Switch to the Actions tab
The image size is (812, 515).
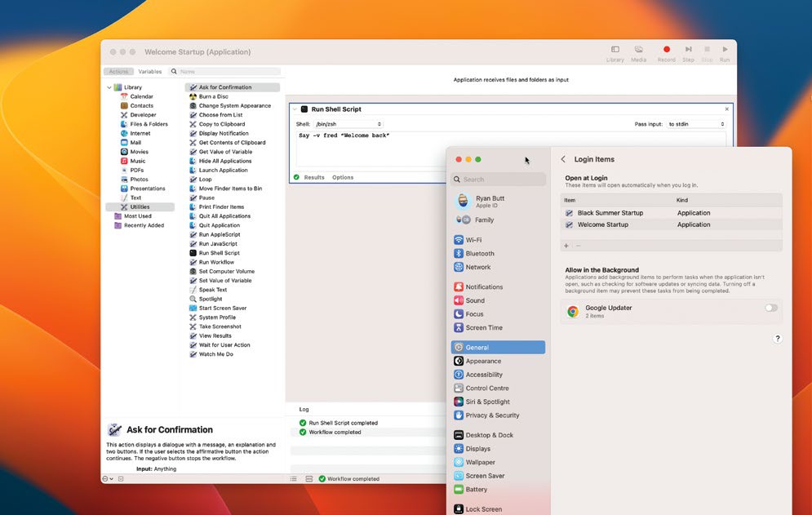click(118, 72)
